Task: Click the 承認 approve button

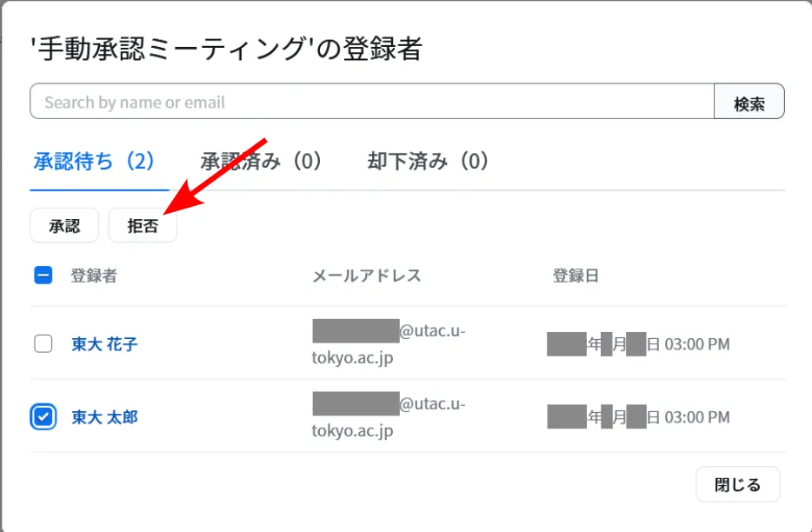Action: (x=64, y=226)
